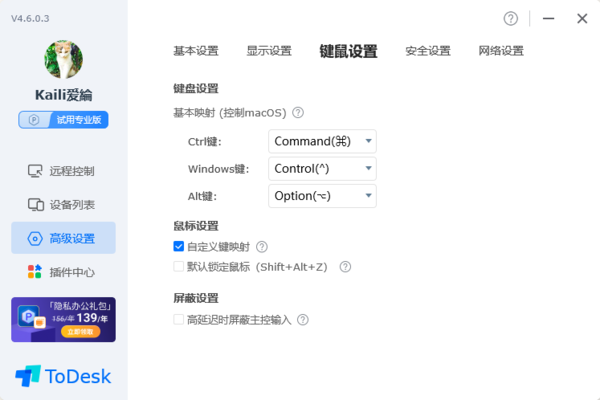
Task: Click the help icon next to 基本映射 (控制macOS)
Action: click(298, 113)
